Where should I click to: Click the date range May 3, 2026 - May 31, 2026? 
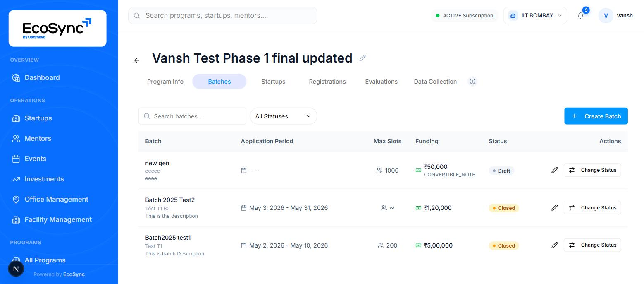click(289, 208)
